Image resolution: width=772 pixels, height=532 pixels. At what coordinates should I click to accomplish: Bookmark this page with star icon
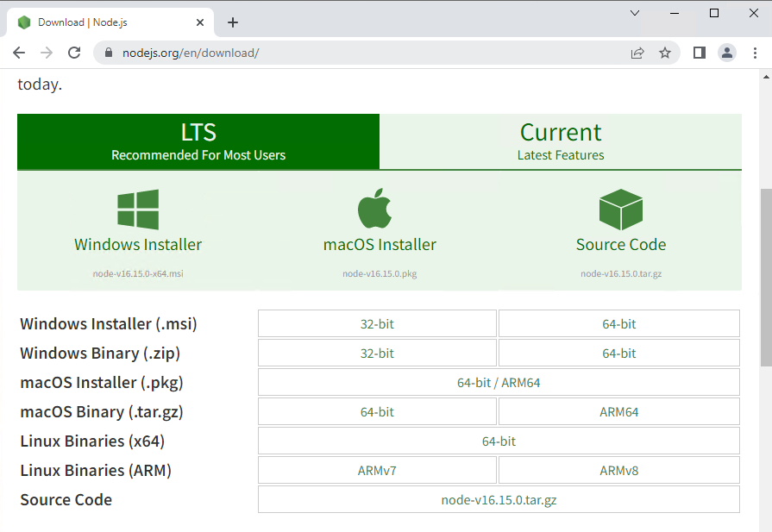(x=665, y=53)
